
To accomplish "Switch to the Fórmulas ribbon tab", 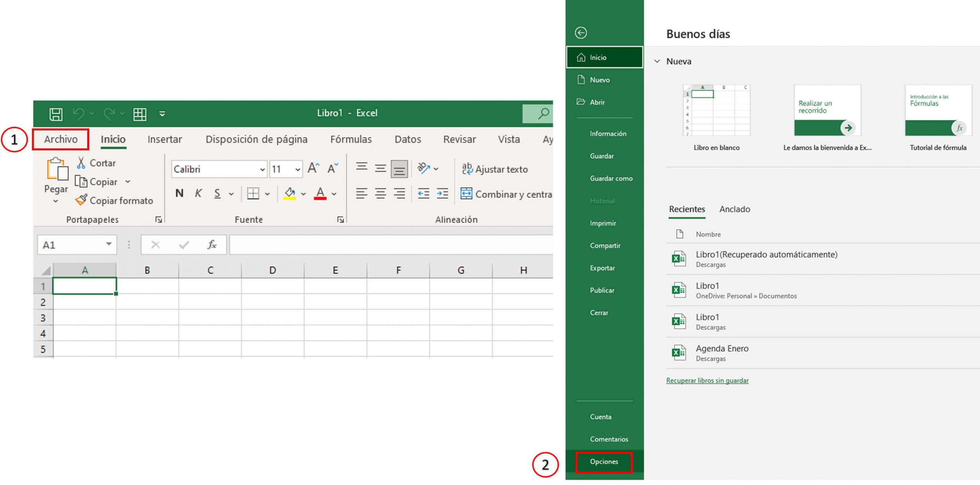I will (351, 139).
